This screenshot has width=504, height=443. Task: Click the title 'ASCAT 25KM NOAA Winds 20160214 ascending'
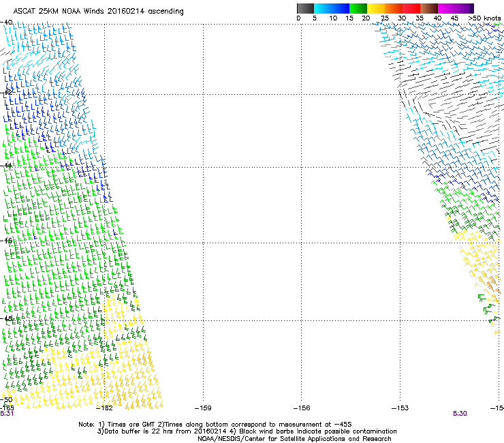click(98, 12)
